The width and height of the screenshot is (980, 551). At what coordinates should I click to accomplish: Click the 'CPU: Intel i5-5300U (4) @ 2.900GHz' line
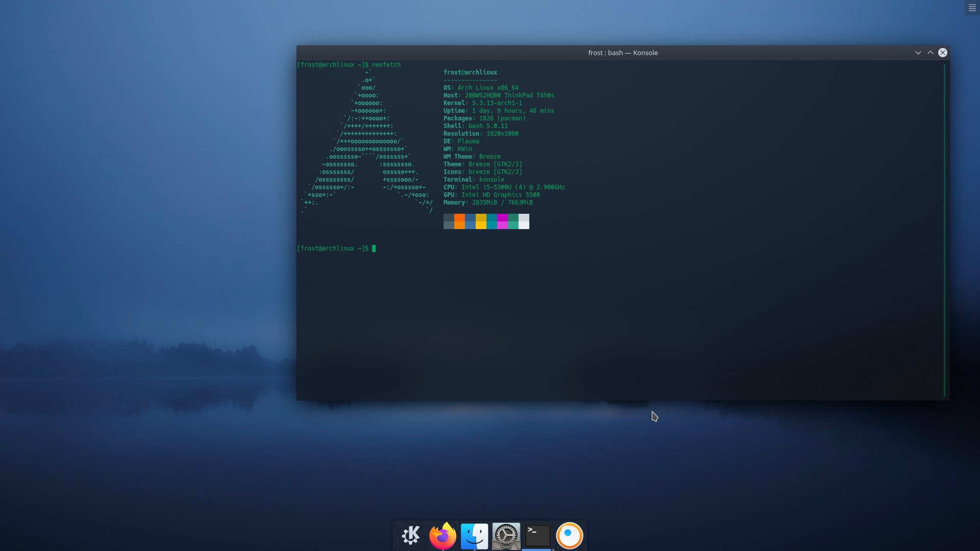click(x=504, y=187)
